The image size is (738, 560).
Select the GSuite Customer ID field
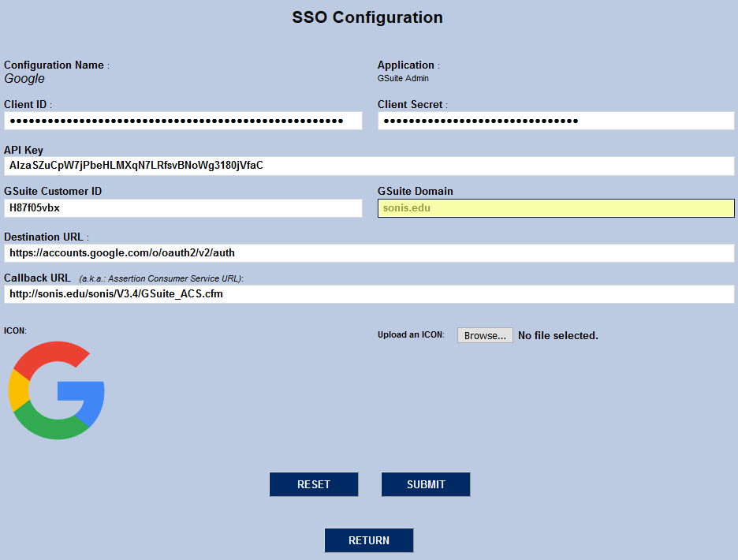[183, 208]
